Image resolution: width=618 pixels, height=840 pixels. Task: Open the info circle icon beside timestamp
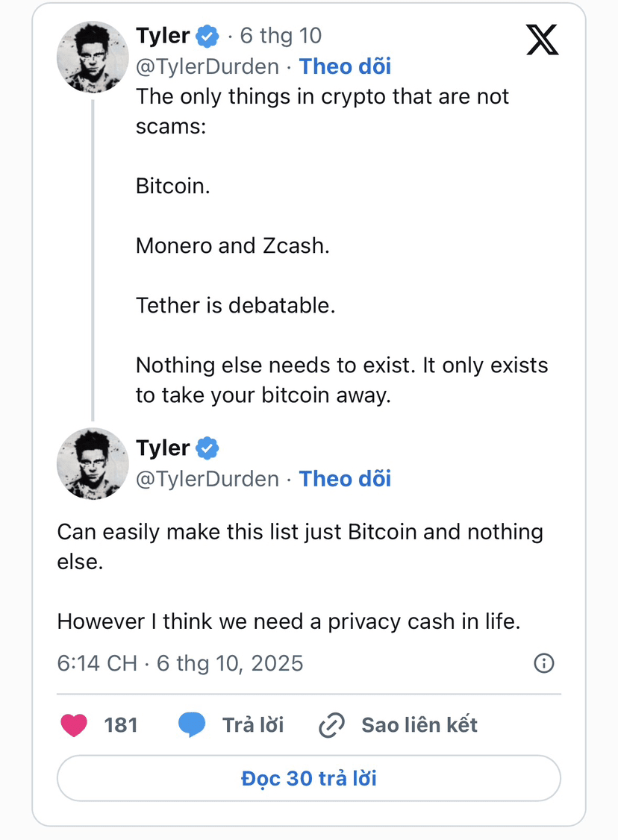pyautogui.click(x=545, y=663)
